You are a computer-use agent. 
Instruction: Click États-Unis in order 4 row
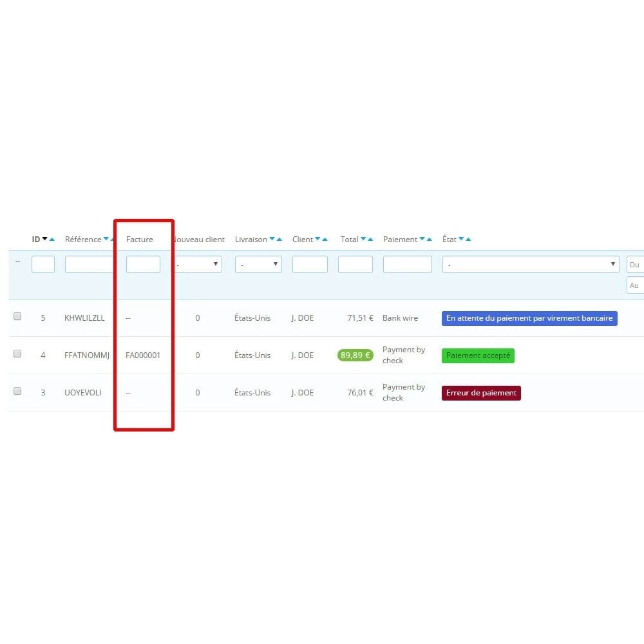pyautogui.click(x=252, y=355)
